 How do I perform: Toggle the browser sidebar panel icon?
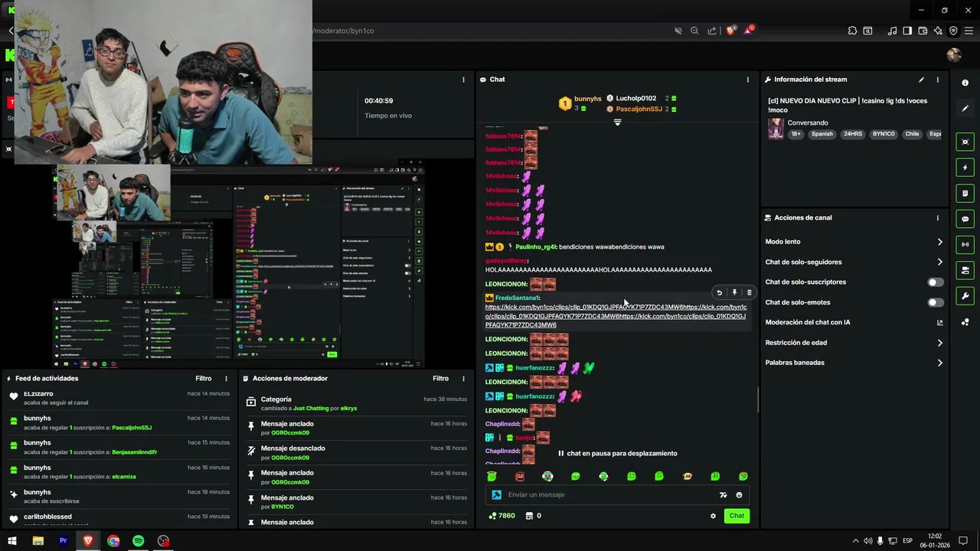907,31
